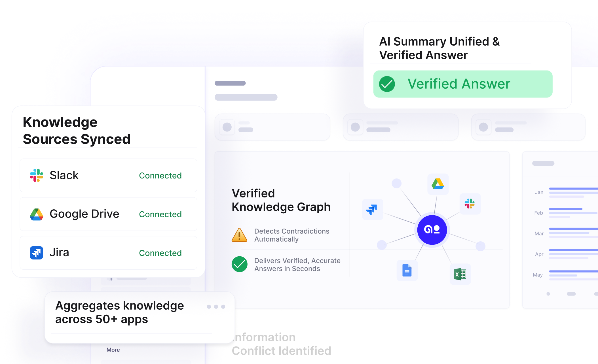Image resolution: width=598 pixels, height=364 pixels.
Task: Click the yellow warning triangle icon
Action: tap(239, 235)
